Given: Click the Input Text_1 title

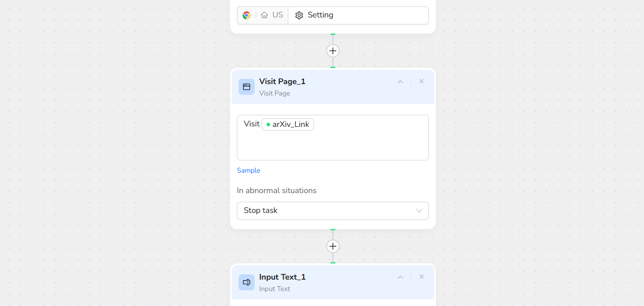Looking at the screenshot, I should [282, 277].
